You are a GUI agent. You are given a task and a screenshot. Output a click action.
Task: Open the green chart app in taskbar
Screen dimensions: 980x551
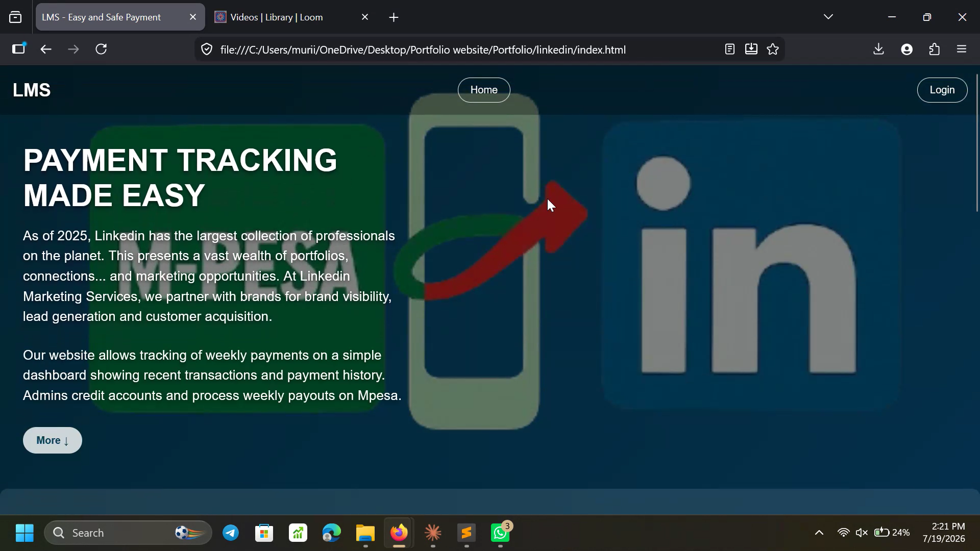pyautogui.click(x=298, y=533)
